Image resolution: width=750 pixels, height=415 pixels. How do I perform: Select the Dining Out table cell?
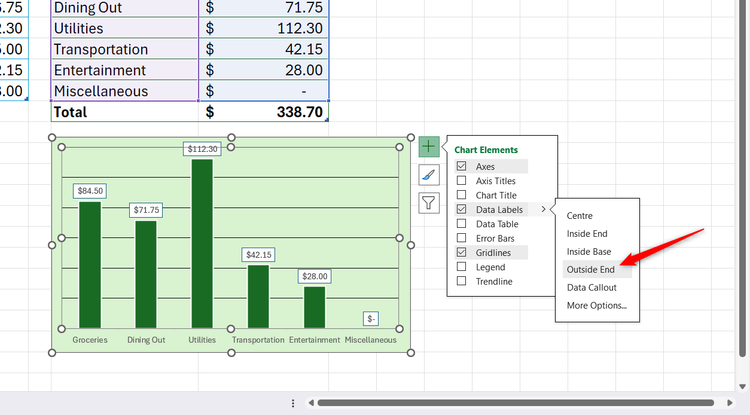tap(124, 8)
